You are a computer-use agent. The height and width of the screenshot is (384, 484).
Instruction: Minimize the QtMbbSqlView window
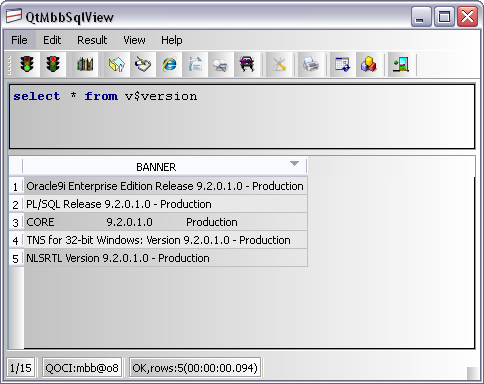421,16
